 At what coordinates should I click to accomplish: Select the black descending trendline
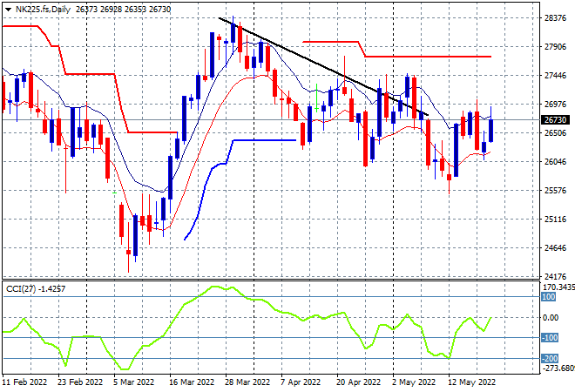pos(323,66)
